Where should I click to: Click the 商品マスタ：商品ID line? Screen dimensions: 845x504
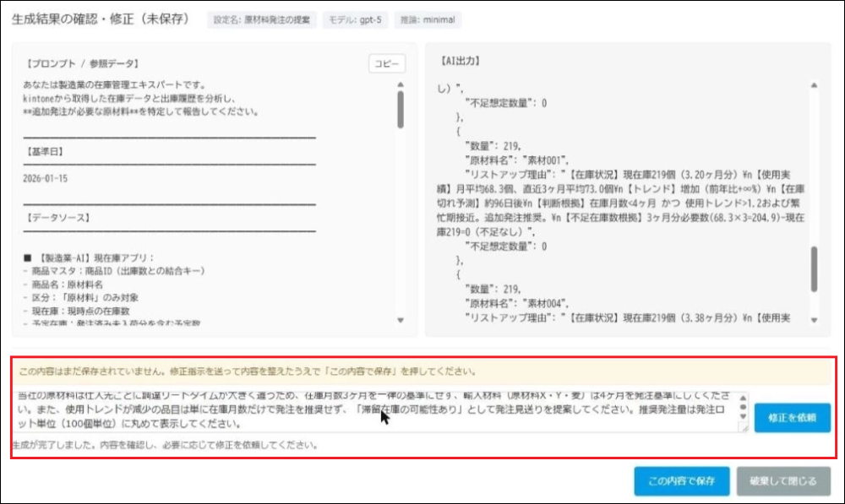(114, 271)
